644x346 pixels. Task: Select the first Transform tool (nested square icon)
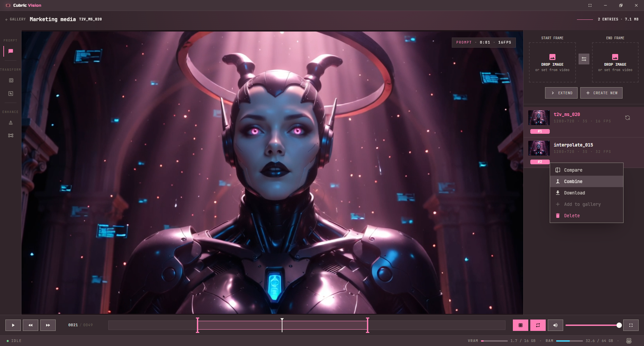[11, 80]
